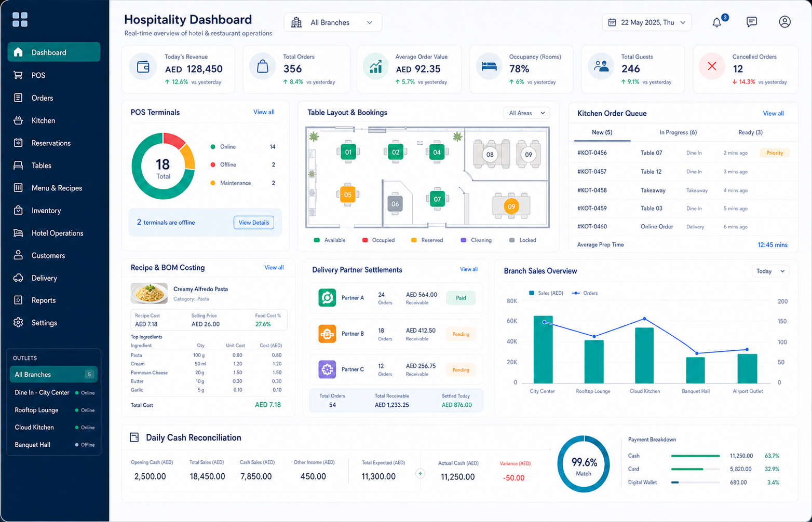Click the Cash payment progress bar
Screen dimensions: 812x522
[x=695, y=456]
